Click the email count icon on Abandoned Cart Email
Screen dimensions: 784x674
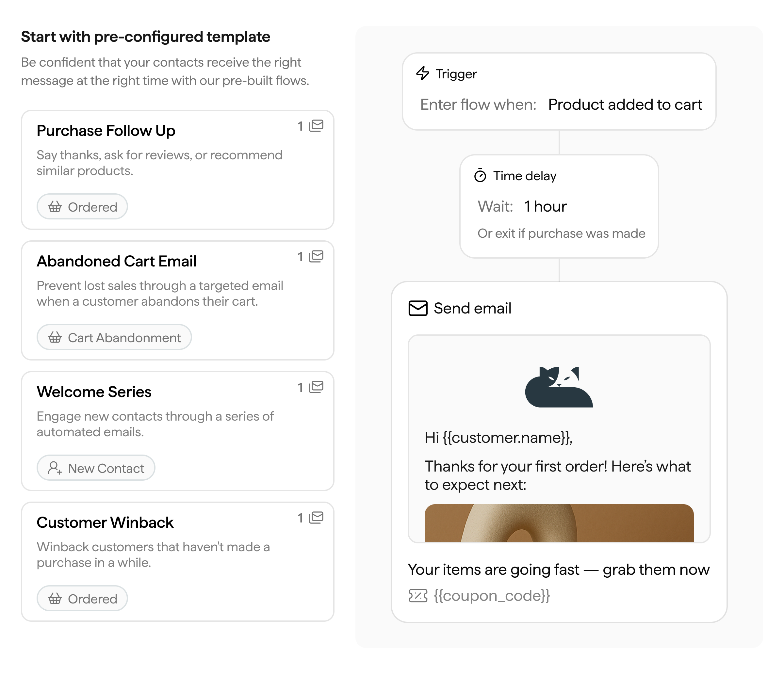[x=316, y=256]
